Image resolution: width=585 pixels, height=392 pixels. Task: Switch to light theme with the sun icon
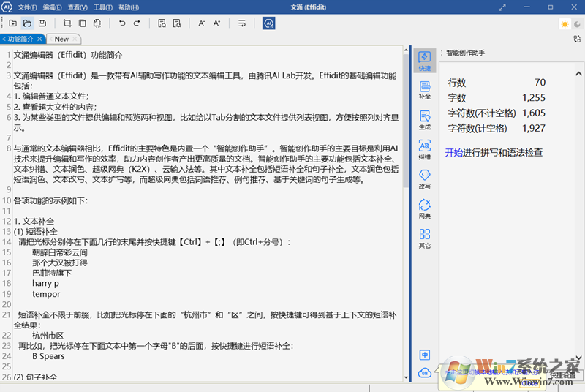click(x=565, y=24)
